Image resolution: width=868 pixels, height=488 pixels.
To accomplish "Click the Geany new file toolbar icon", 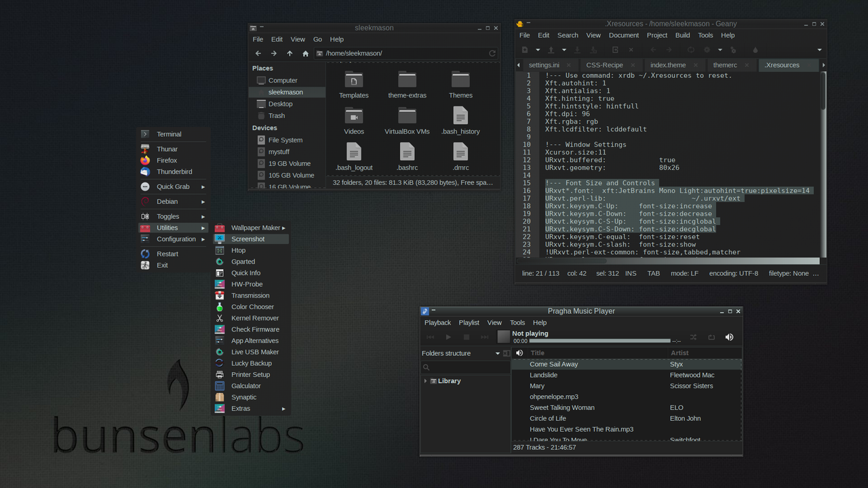I will [525, 49].
